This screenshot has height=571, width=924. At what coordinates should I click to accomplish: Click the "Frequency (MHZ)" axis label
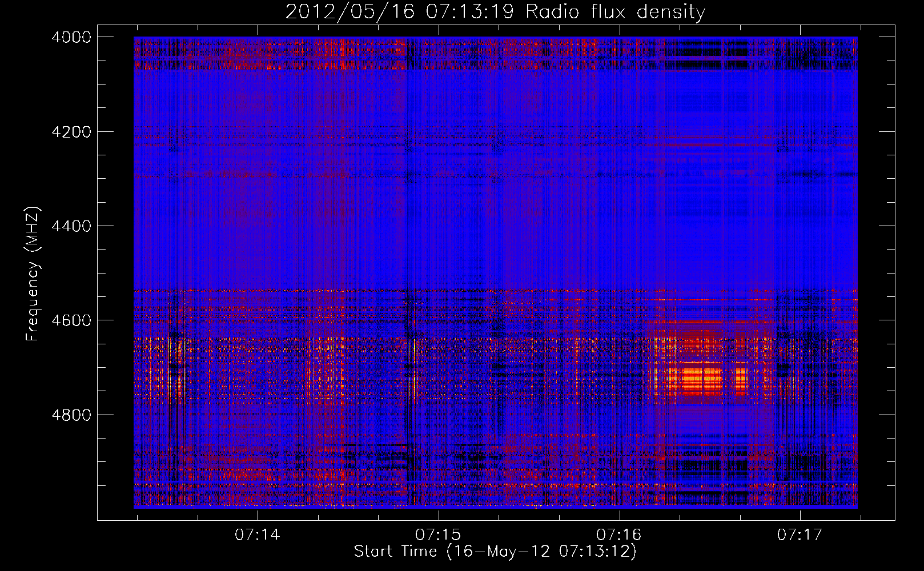[33, 274]
